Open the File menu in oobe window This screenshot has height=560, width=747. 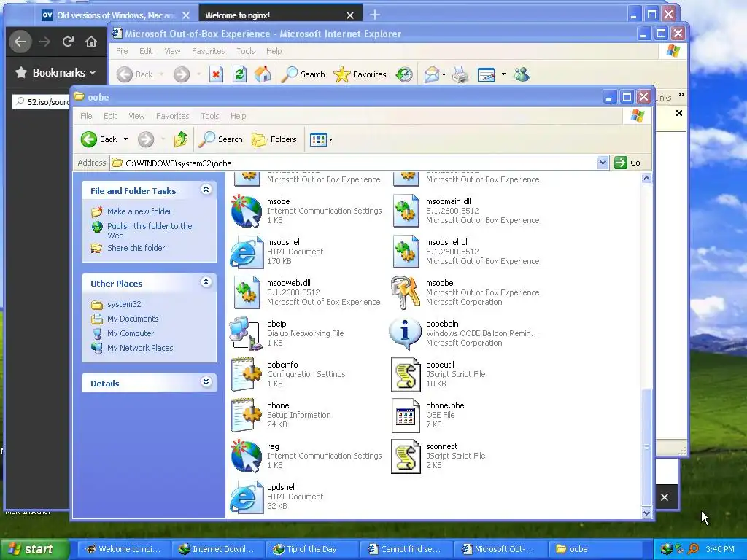86,116
